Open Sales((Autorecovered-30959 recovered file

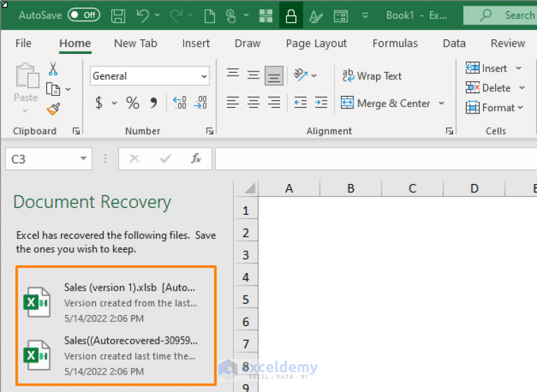[116, 356]
